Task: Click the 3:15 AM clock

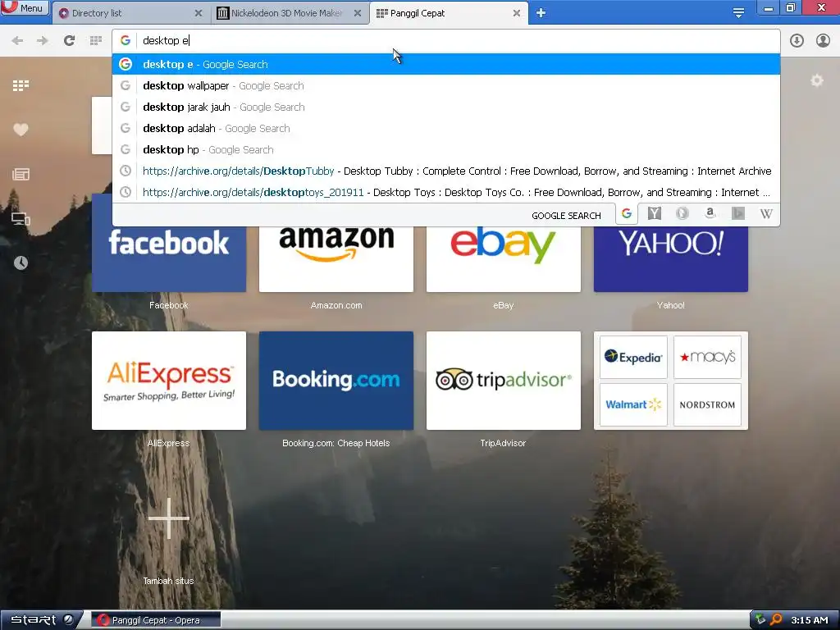Action: [810, 620]
